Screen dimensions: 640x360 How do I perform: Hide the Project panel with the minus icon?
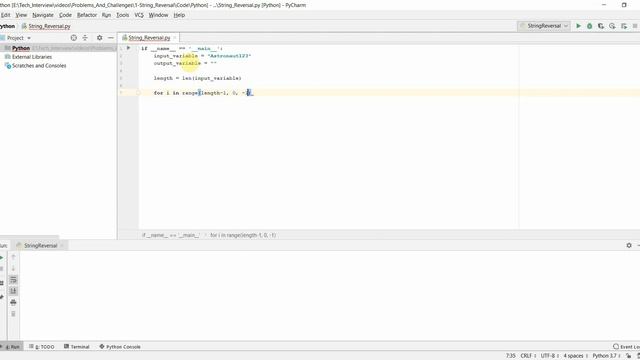[111, 38]
